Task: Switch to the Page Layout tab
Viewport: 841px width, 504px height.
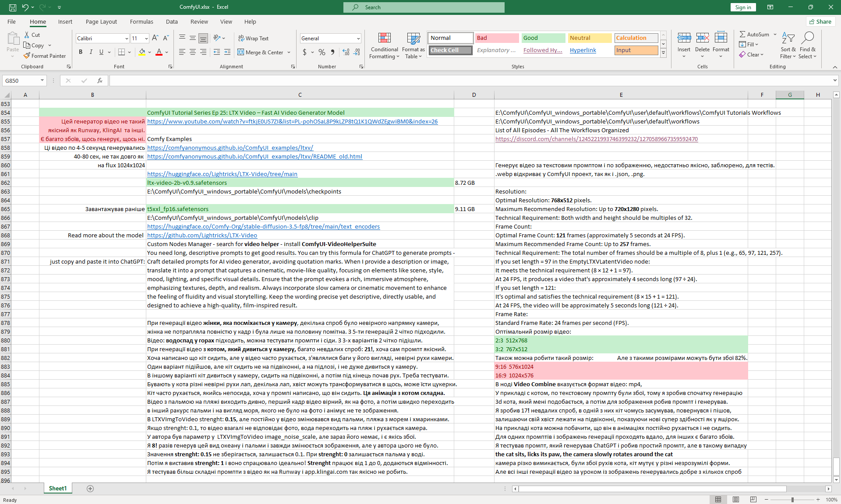Action: coord(101,21)
